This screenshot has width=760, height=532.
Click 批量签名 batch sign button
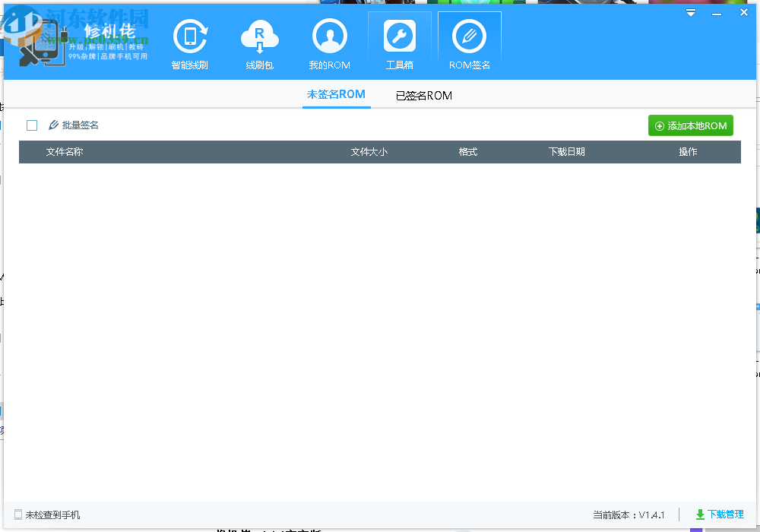coord(74,125)
